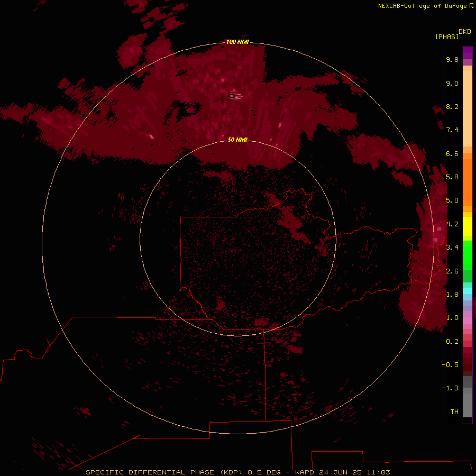
Task: Click the 8.2 value on the color scale
Action: click(452, 106)
